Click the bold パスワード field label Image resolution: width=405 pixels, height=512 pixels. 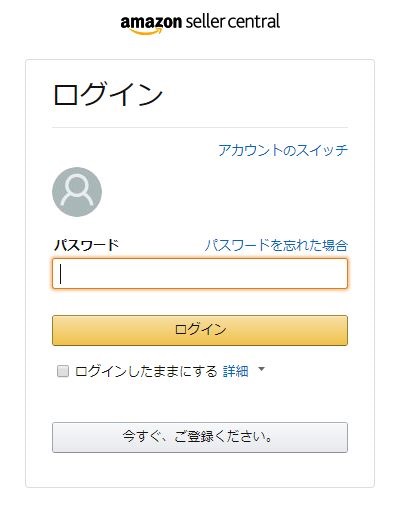[87, 245]
